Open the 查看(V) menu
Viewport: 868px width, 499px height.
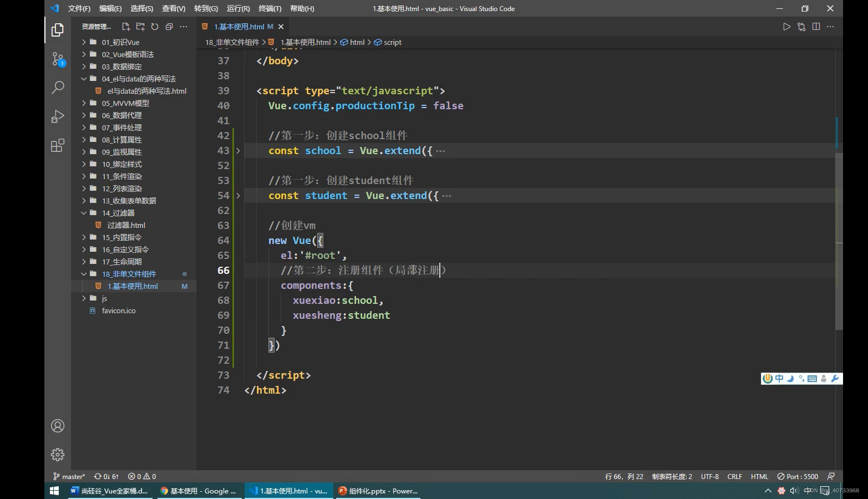[x=174, y=8]
